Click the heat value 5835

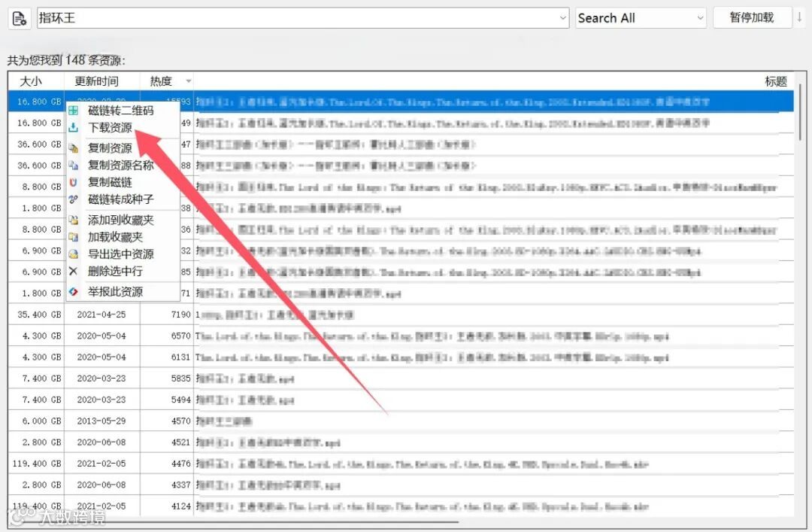[180, 378]
